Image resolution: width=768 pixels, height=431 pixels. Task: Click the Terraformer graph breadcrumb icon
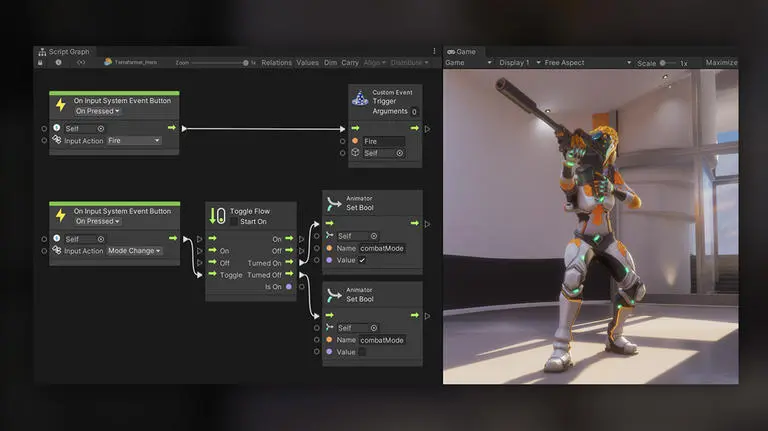click(108, 62)
